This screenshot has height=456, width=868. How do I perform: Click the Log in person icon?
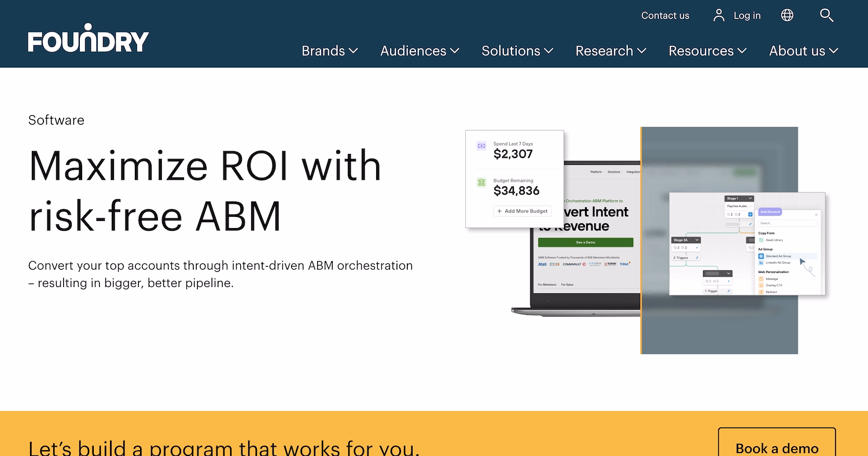[719, 16]
